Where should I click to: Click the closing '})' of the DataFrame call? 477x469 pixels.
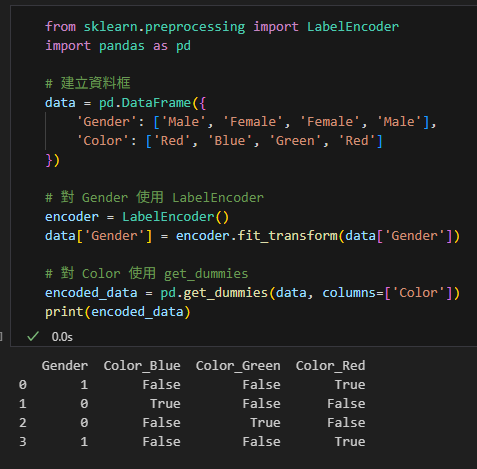click(53, 160)
